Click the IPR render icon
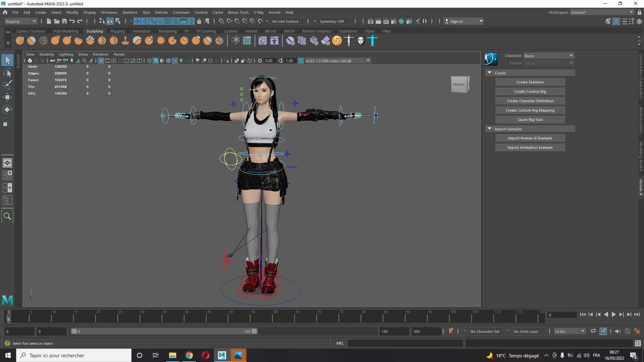The height and width of the screenshot is (362, 644). coord(386,21)
